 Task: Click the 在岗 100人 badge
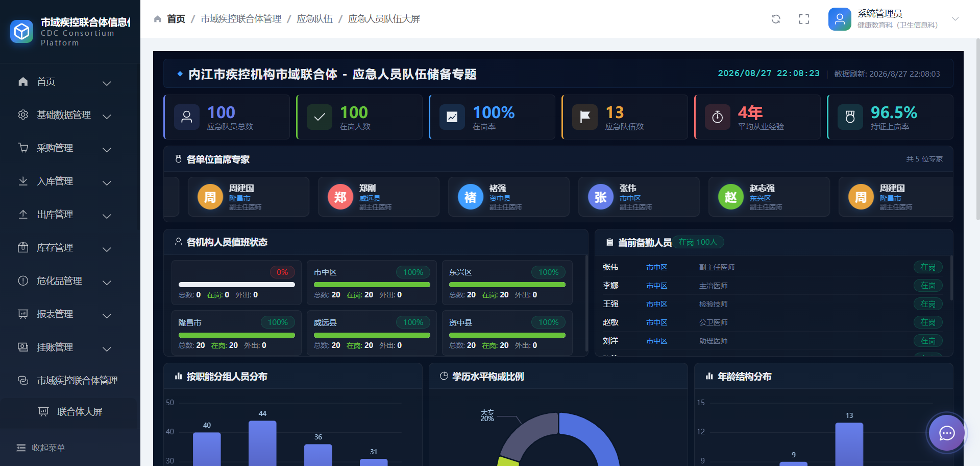(x=698, y=242)
